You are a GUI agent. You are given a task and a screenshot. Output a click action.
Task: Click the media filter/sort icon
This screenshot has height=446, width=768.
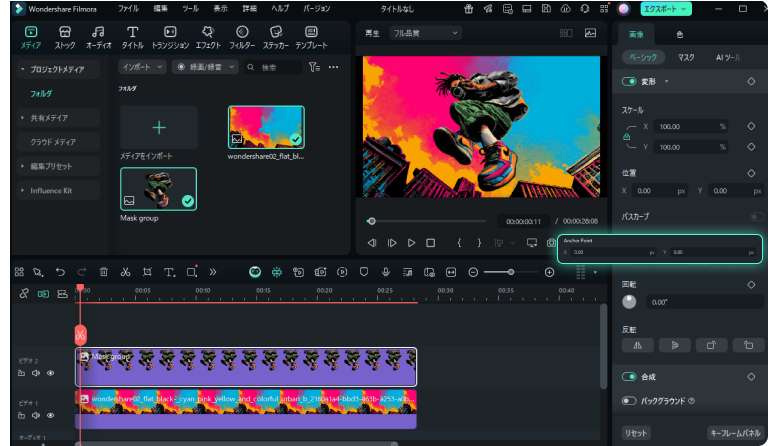(x=314, y=67)
